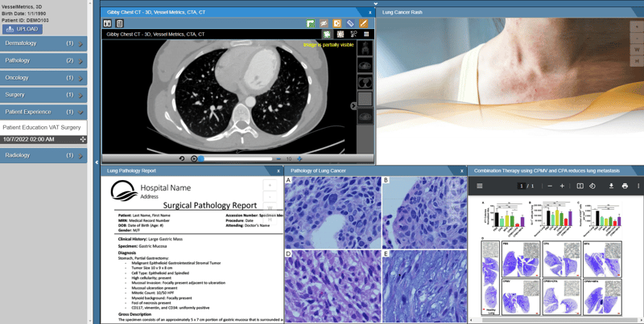
Task: Select the third lung-window series thumbnail
Action: 365,82
